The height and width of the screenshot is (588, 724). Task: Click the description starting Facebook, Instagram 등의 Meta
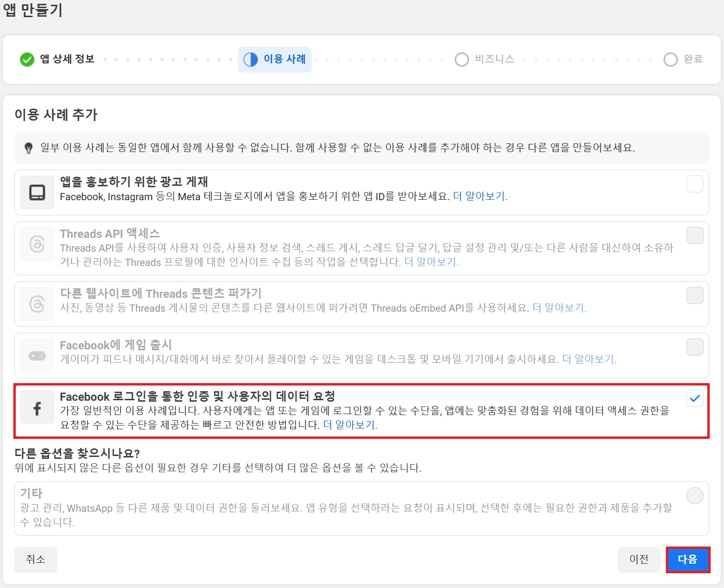point(255,196)
